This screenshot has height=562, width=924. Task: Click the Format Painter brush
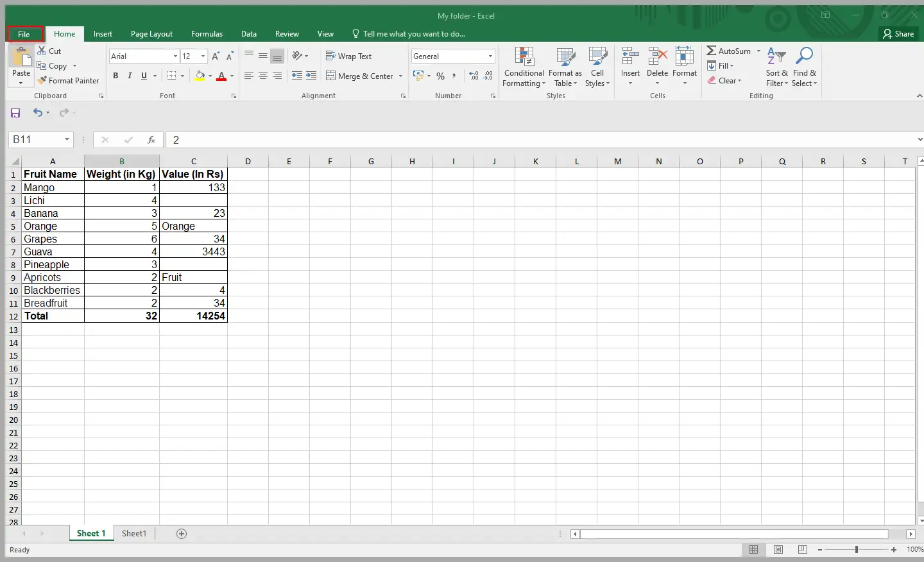point(42,81)
